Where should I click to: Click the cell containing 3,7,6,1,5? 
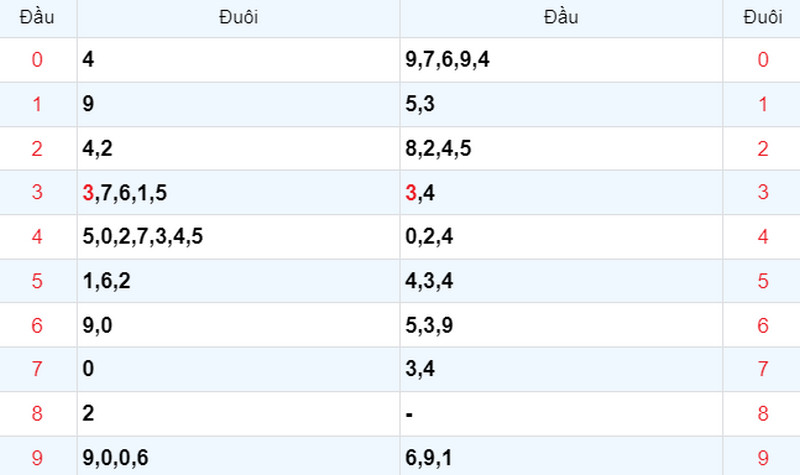tap(238, 192)
